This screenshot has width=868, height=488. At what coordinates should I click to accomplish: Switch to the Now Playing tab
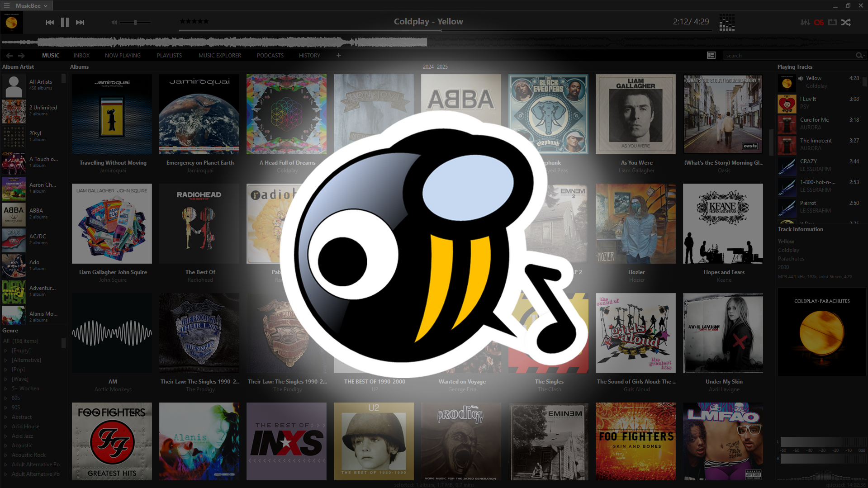coord(123,56)
